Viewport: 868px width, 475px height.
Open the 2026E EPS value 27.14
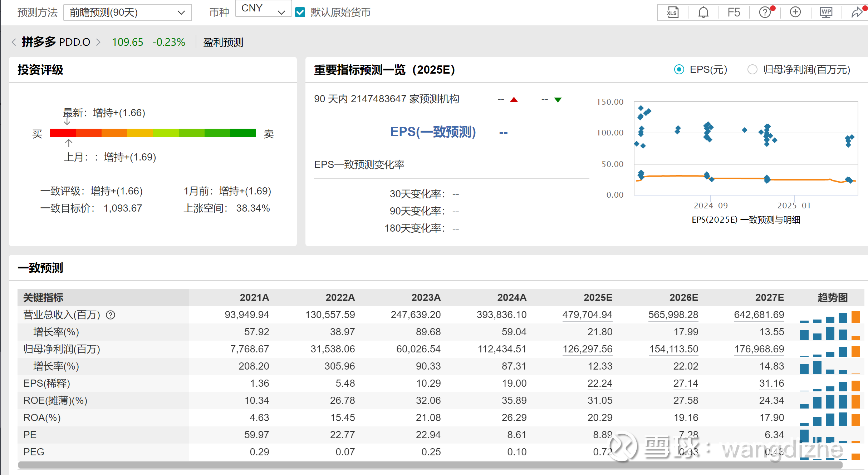point(685,383)
